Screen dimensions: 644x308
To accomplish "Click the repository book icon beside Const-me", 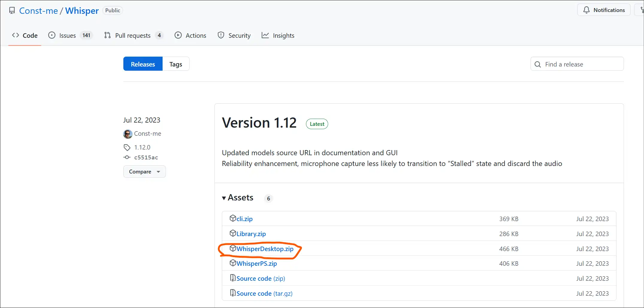I will coord(12,11).
